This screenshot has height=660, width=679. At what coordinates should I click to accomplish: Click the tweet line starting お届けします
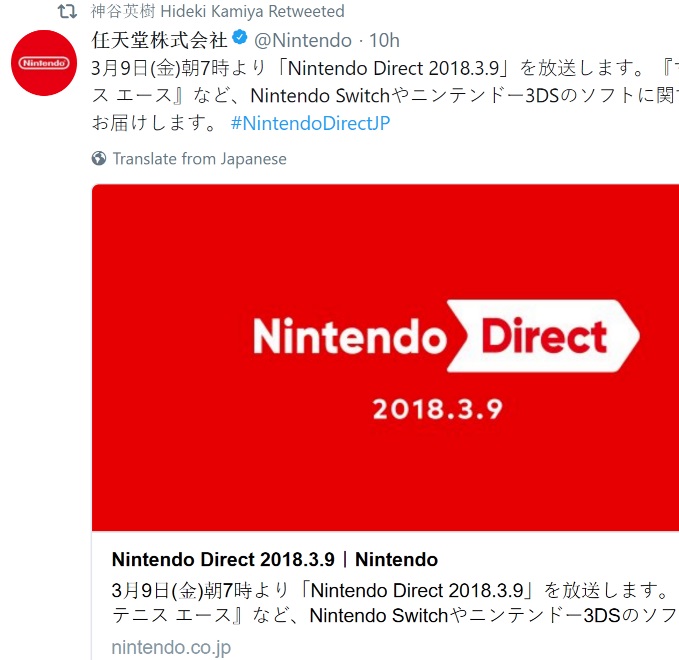pos(155,124)
